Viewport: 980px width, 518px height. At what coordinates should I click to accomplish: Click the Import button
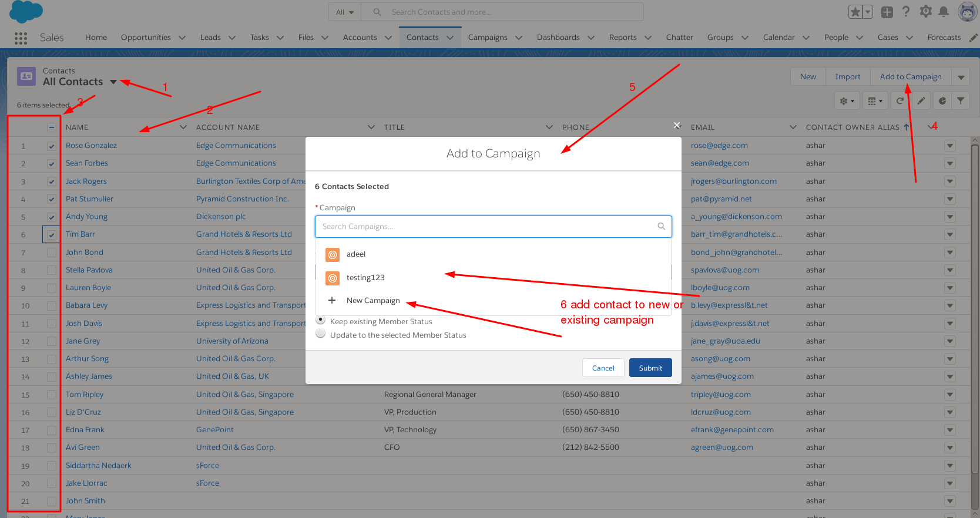tap(848, 77)
